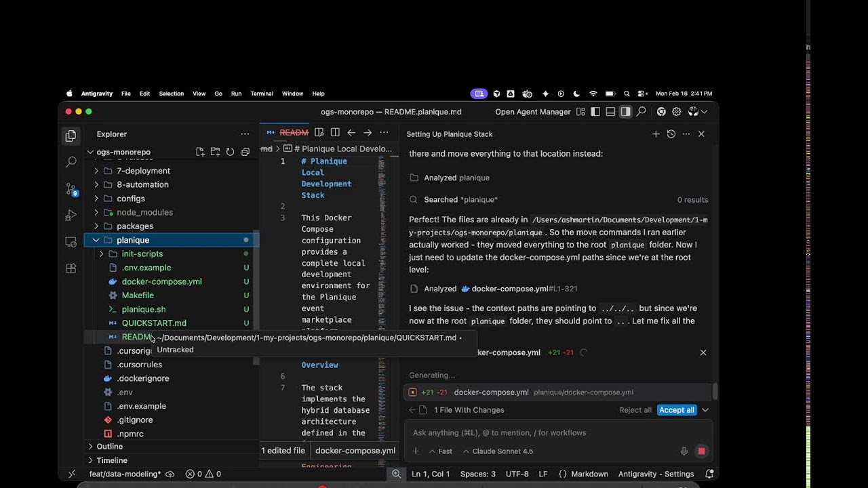Image resolution: width=868 pixels, height=488 pixels.
Task: Expand the node_modules folder
Action: [x=96, y=212]
